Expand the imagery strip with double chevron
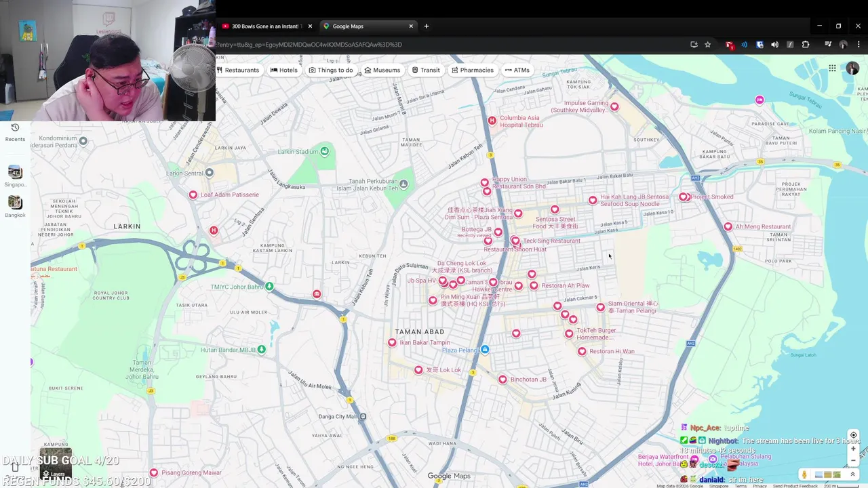Screen dimensions: 868x488 pos(853,475)
